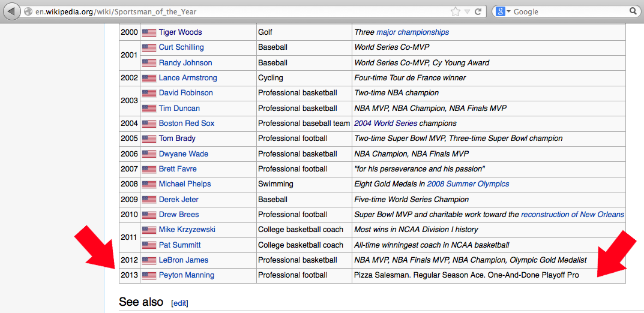The image size is (644, 313).
Task: Click the US flag next to Boston Red Sox
Action: (x=149, y=124)
